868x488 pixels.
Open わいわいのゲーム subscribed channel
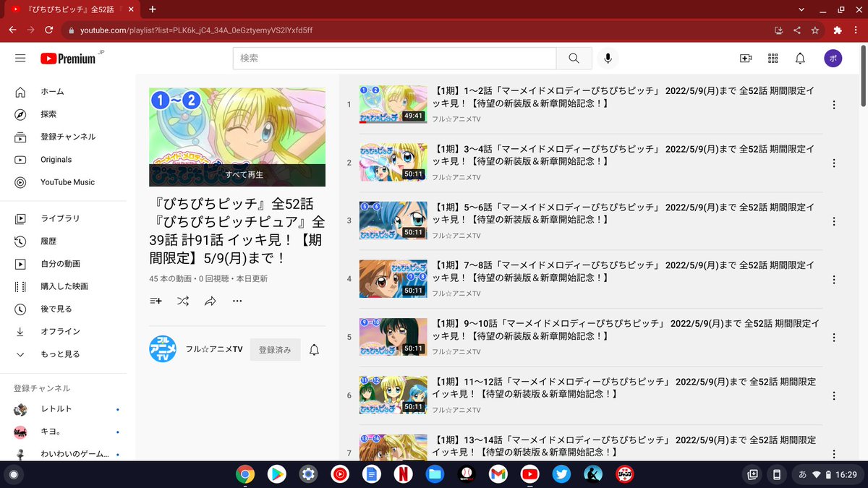65,454
